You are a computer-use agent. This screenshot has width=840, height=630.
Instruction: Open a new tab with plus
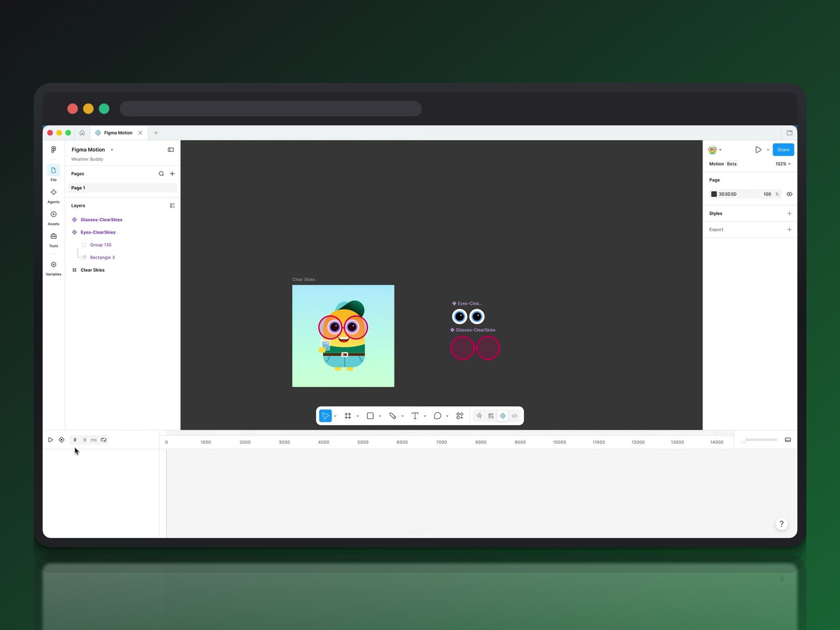tap(156, 133)
